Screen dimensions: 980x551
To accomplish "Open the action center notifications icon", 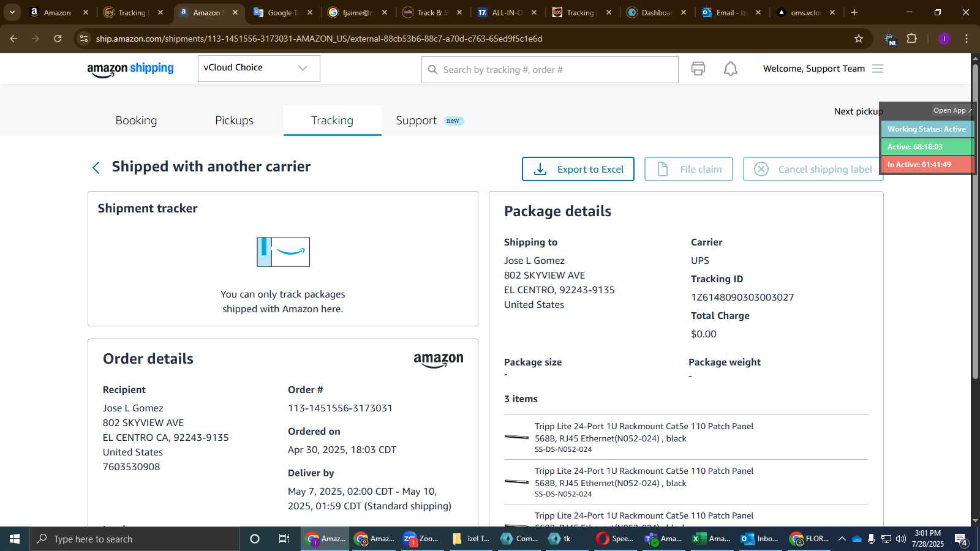I will pyautogui.click(x=960, y=539).
